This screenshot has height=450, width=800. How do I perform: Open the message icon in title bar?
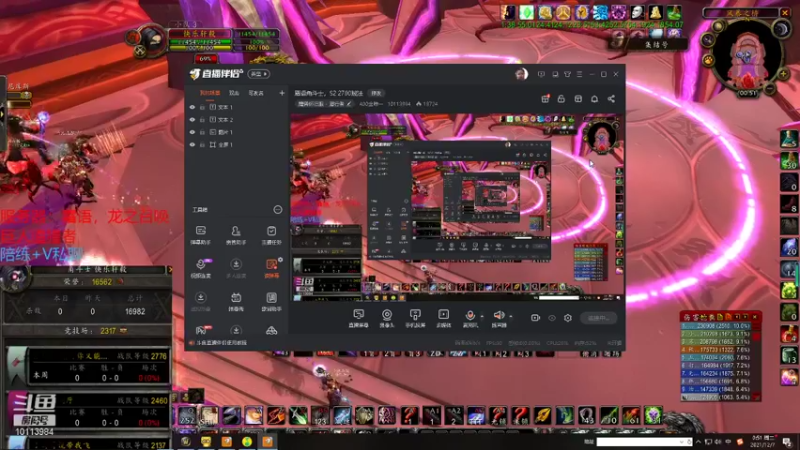pos(541,74)
